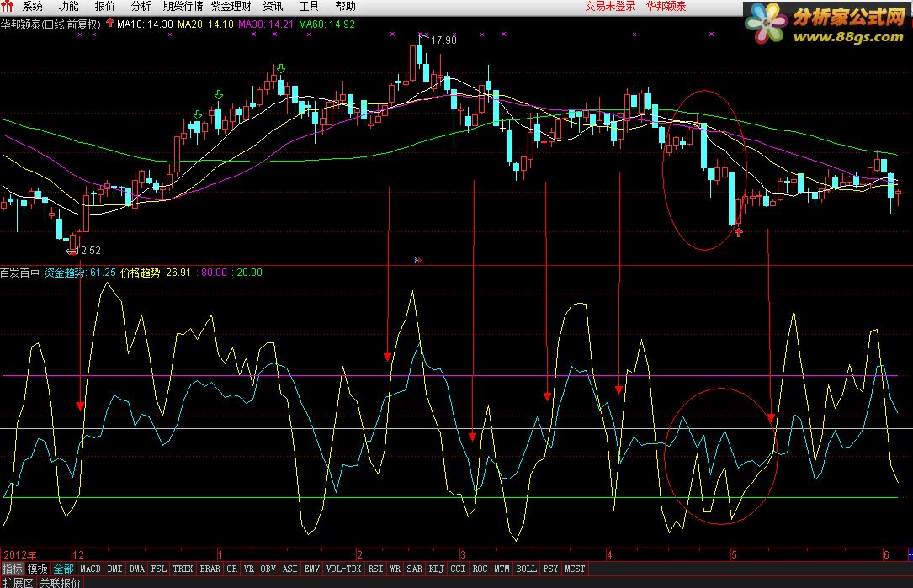Screen dimensions: 913x588
Task: Open the 分析 menu
Action: pos(141,7)
